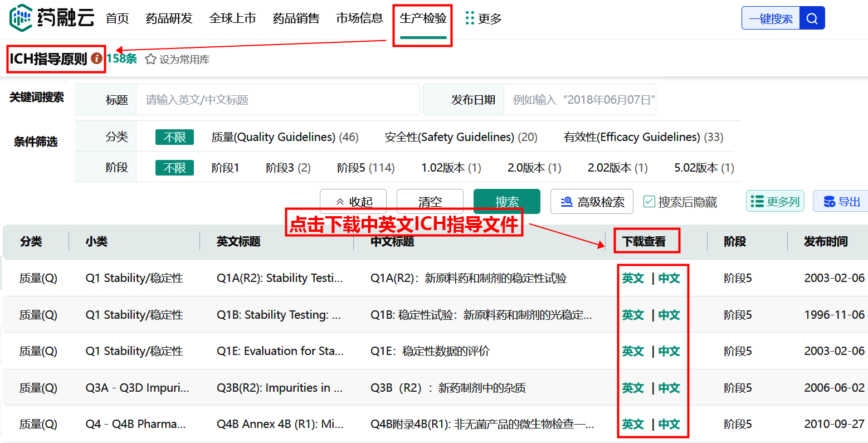Click the magnifier search icon button
The image size is (868, 443).
(x=812, y=18)
